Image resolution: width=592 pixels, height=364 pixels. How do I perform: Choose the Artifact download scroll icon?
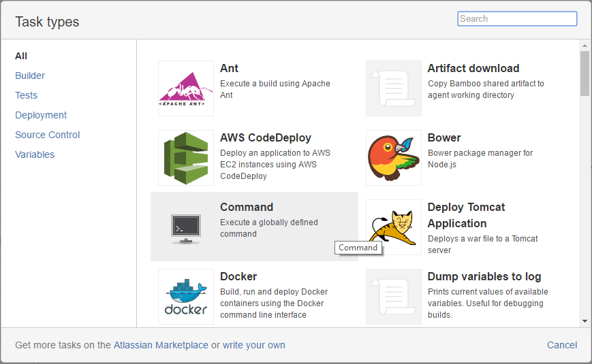[393, 88]
